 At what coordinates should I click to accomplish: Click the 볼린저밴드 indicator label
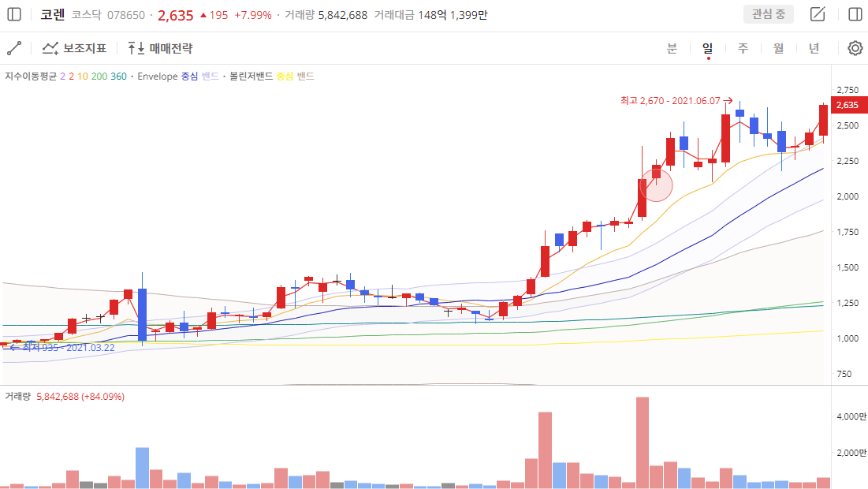point(251,77)
